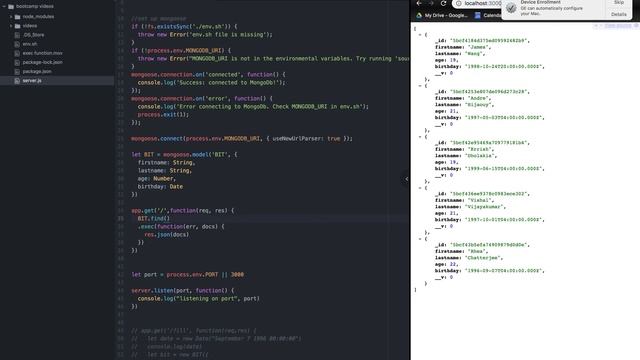Screen dimensions: 640x360
Task: Click the 'let port = process.env.PORT' line
Action: [x=187, y=275]
